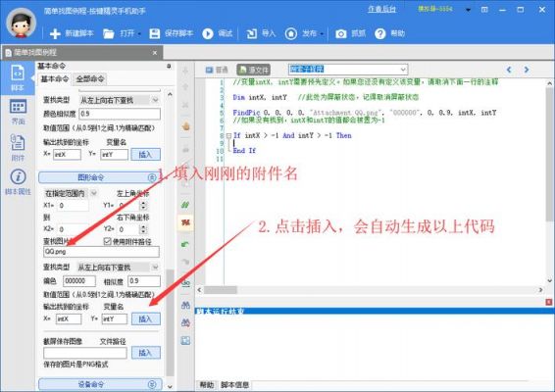Click the X1= coordinate input field
Viewport: 555px width, 392px height.
pos(73,205)
